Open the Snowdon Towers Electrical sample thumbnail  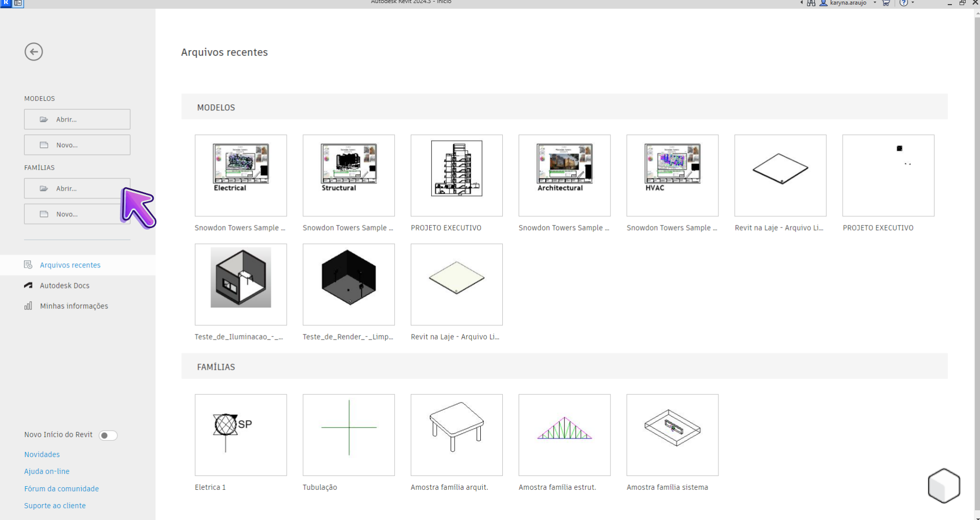pyautogui.click(x=241, y=175)
